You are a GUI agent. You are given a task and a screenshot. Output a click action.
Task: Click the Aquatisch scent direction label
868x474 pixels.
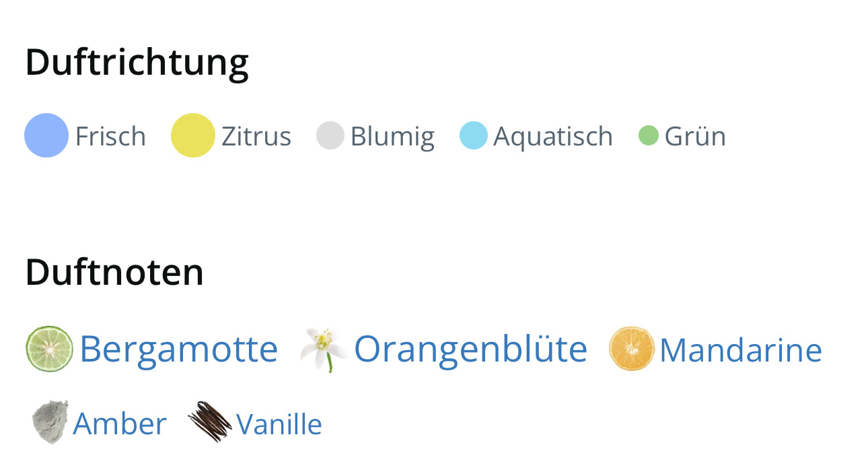point(553,136)
